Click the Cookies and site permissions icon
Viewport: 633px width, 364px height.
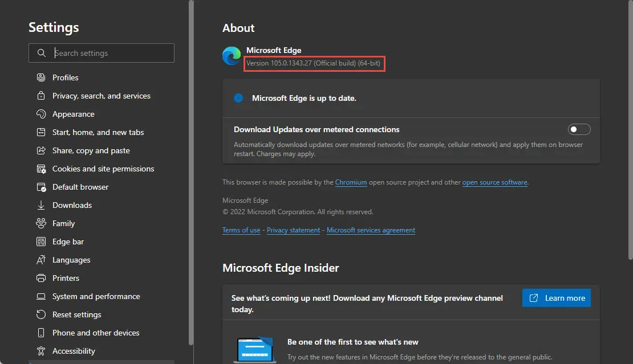point(41,169)
